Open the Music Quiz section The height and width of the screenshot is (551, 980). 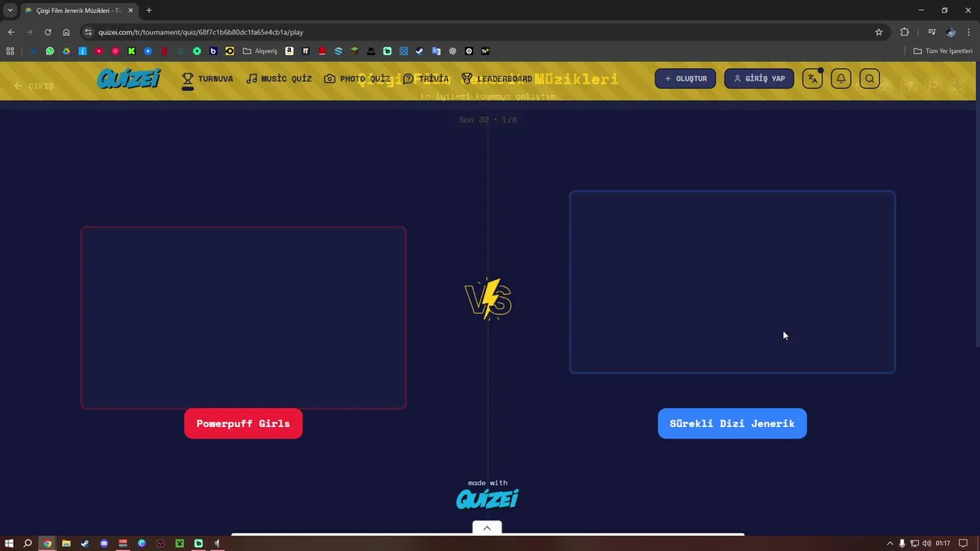(x=279, y=79)
